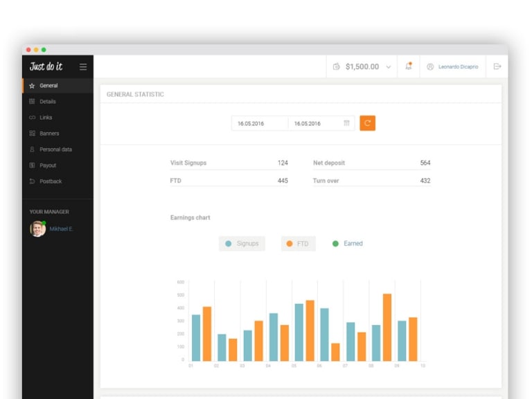Click the logout icon in header

[497, 66]
